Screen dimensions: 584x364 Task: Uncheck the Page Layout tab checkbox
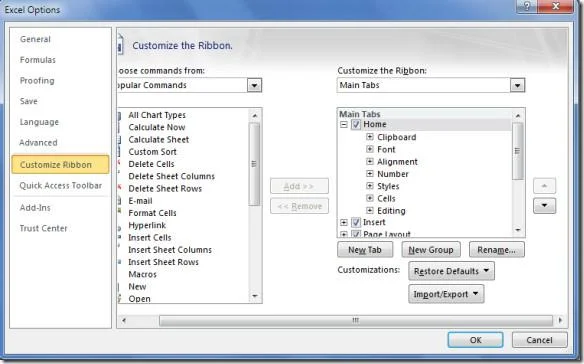click(356, 234)
